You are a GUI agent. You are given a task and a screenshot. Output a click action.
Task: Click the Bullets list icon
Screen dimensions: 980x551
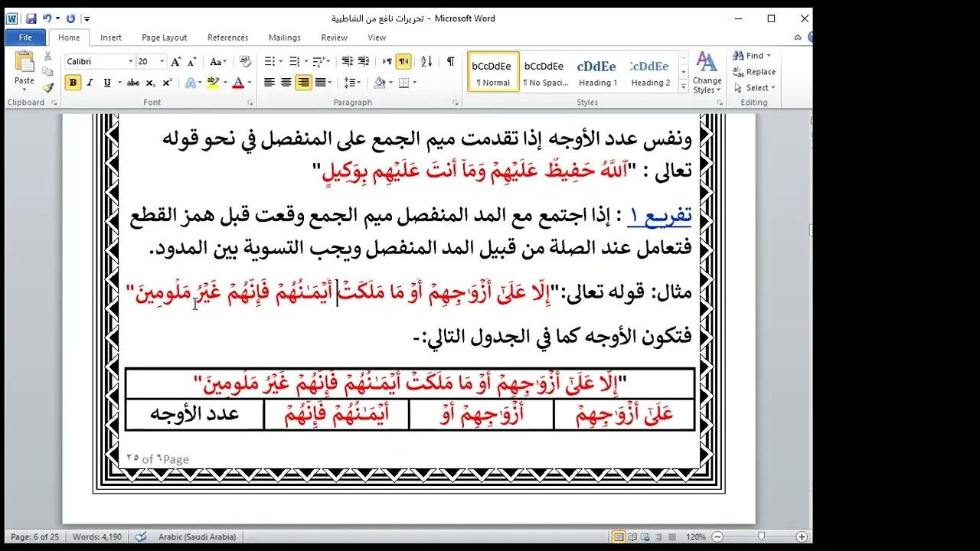point(269,61)
